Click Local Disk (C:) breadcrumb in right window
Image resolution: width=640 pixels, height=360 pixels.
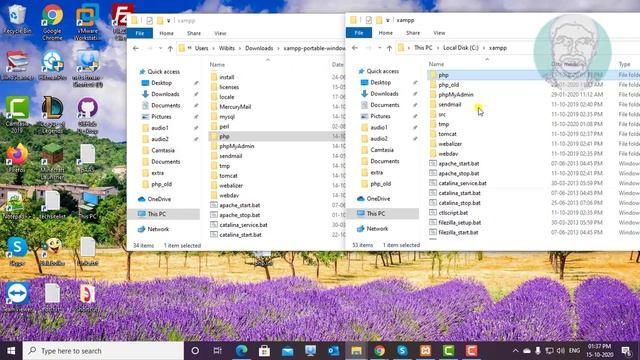coord(460,48)
